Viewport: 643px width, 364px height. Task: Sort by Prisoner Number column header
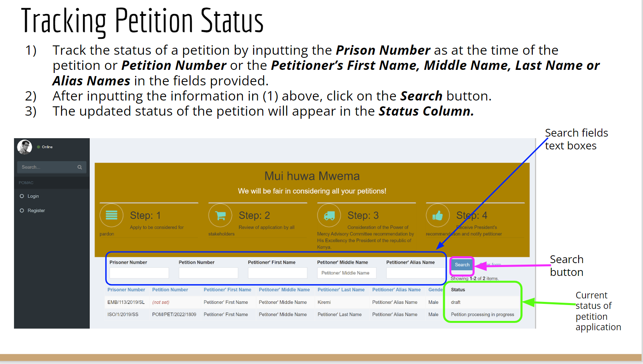pyautogui.click(x=126, y=290)
